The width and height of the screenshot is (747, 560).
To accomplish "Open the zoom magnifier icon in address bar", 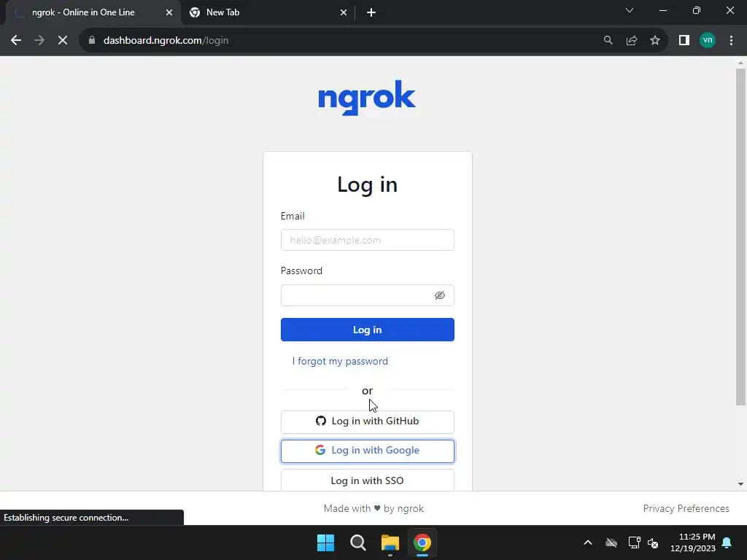I will [x=608, y=41].
